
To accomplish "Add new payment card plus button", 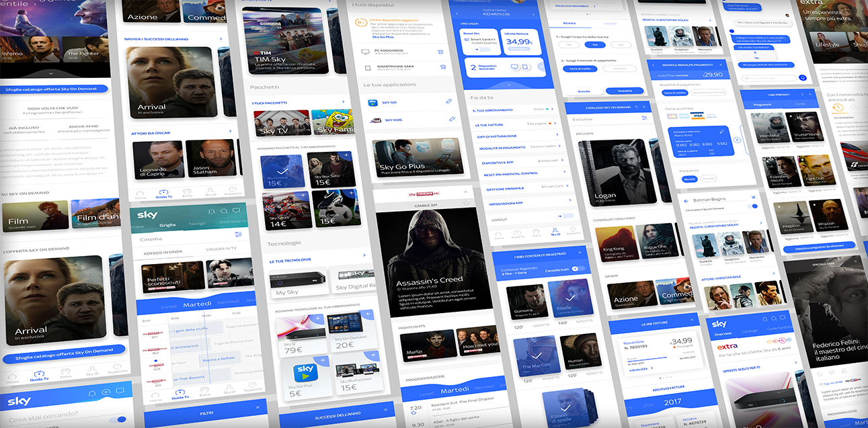I will click(x=737, y=140).
